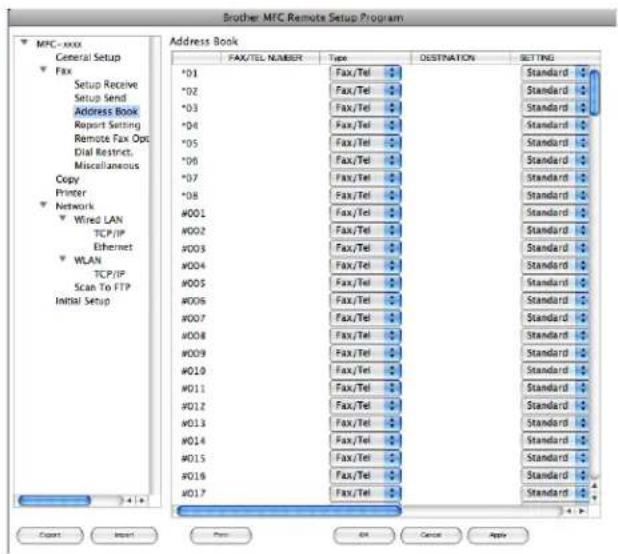Click the Cancel button

point(431,535)
